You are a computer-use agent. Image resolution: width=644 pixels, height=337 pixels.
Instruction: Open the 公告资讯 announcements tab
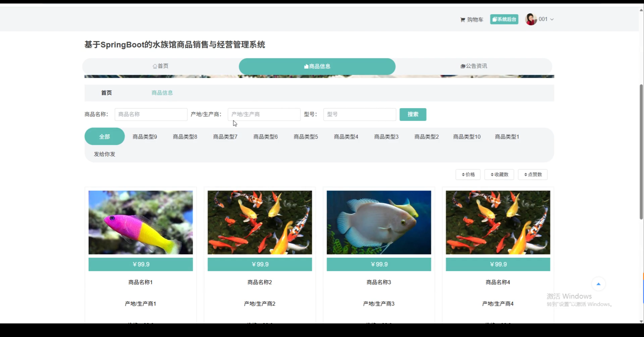tap(474, 66)
